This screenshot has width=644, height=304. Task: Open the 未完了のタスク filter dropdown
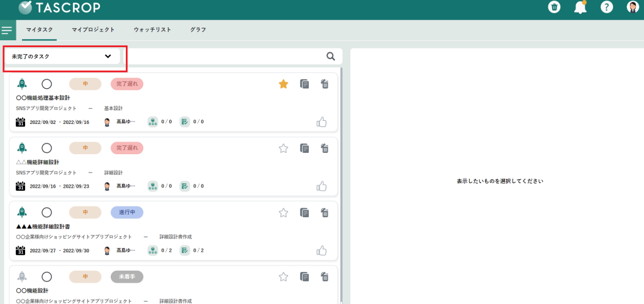[62, 56]
